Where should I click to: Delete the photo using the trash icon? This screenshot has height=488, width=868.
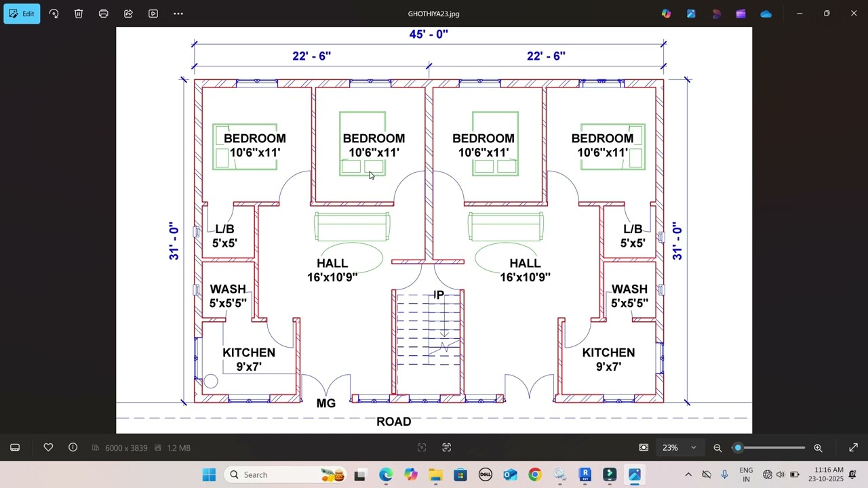coord(79,14)
